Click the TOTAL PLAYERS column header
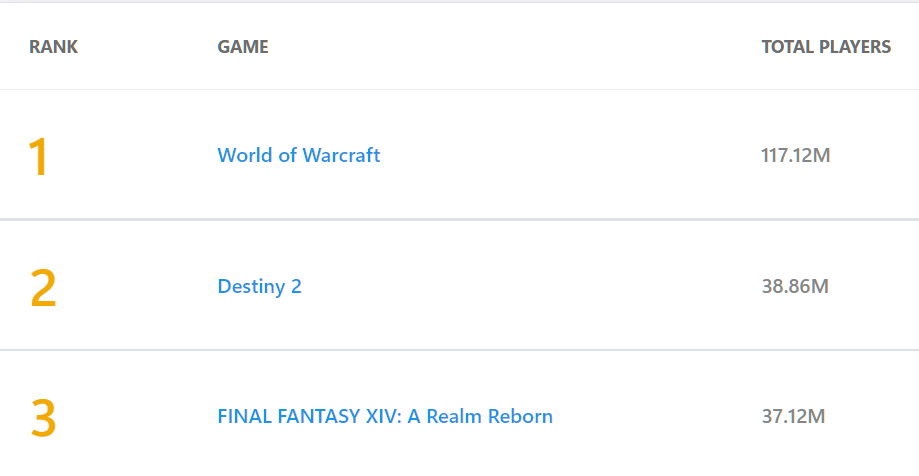Screen dimensions: 919x476 (x=826, y=47)
